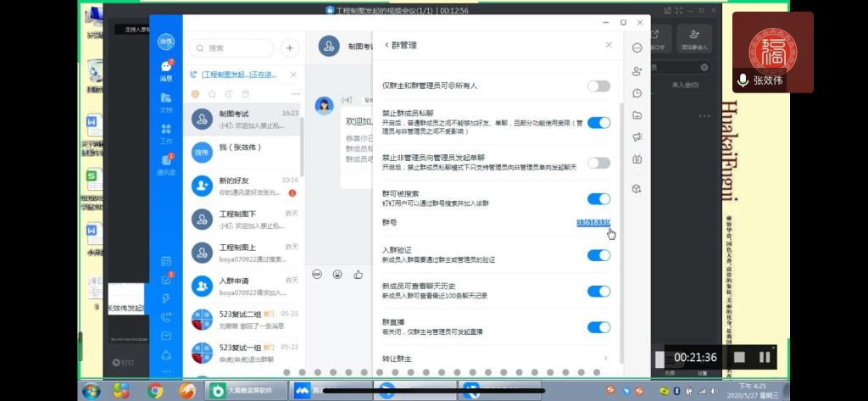Image resolution: width=868 pixels, height=401 pixels.
Task: Click the group files folder icon
Action: 637,114
